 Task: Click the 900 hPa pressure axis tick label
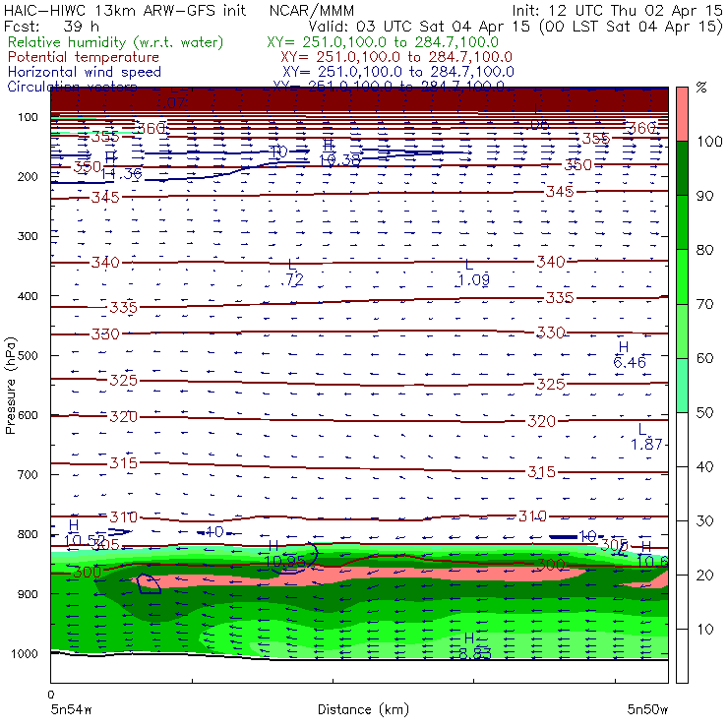click(28, 594)
